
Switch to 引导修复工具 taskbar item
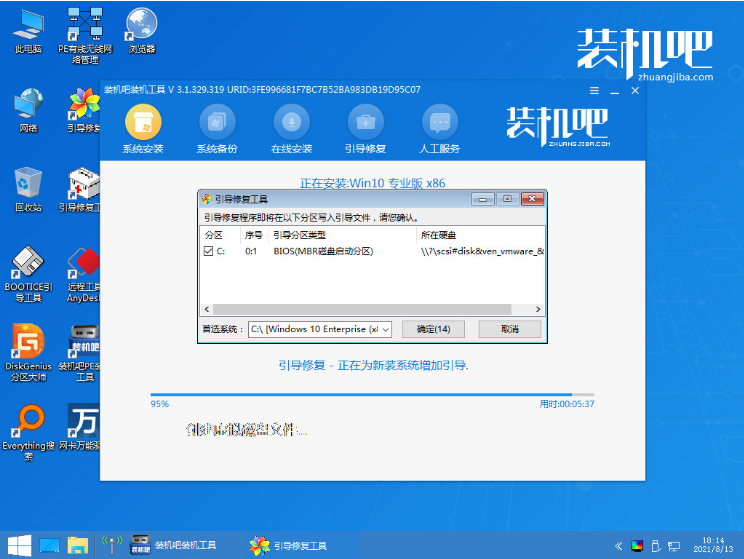coord(288,546)
